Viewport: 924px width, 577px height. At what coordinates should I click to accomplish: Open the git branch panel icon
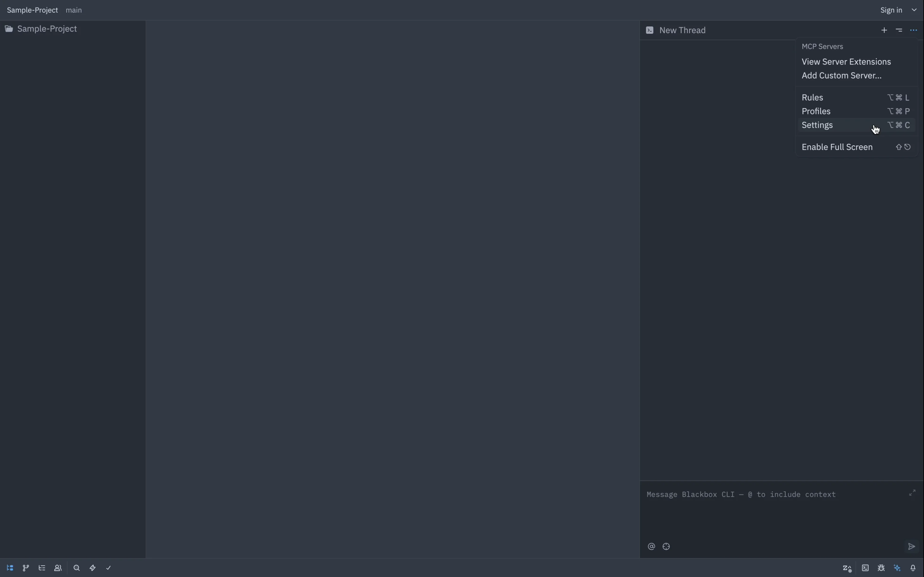point(26,568)
